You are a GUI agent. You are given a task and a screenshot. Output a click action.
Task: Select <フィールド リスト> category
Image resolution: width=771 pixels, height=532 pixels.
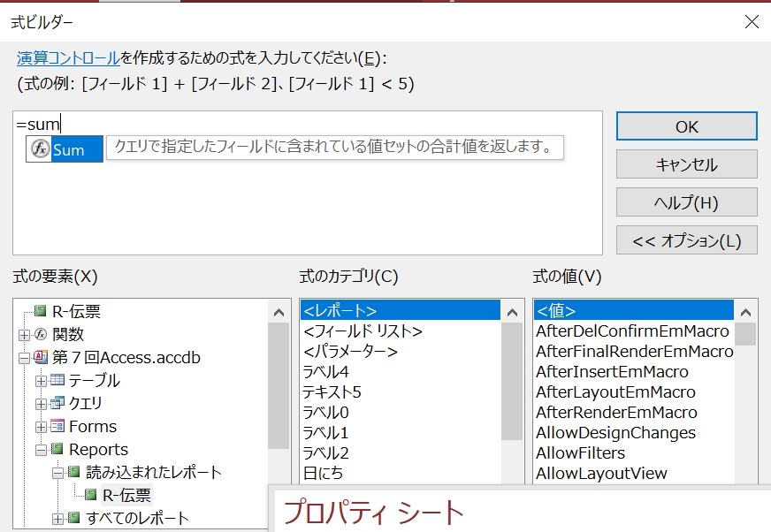(401, 331)
